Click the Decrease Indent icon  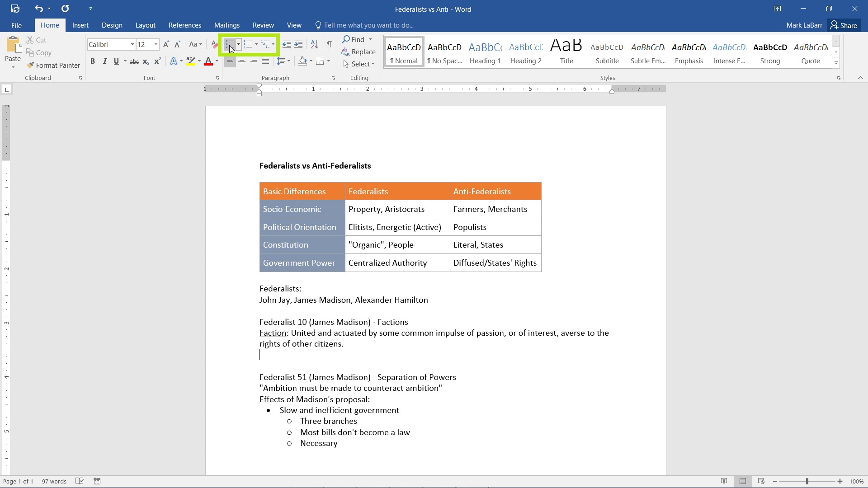click(x=286, y=44)
